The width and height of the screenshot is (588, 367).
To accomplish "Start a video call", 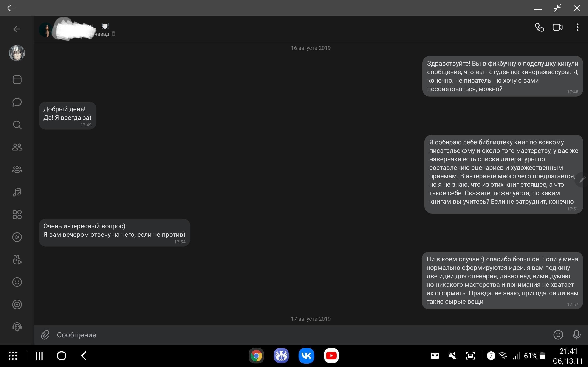I will tap(557, 27).
